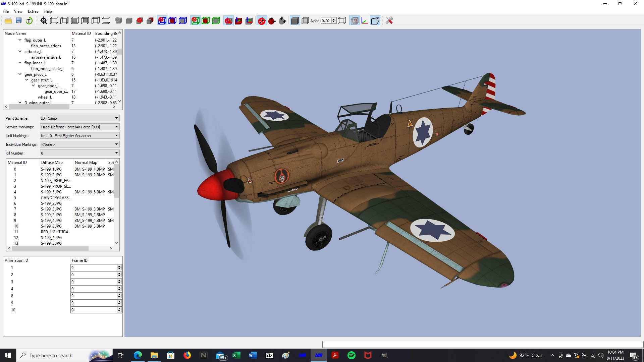Open Firefox from the taskbar
This screenshot has height=362, width=644.
[x=187, y=355]
